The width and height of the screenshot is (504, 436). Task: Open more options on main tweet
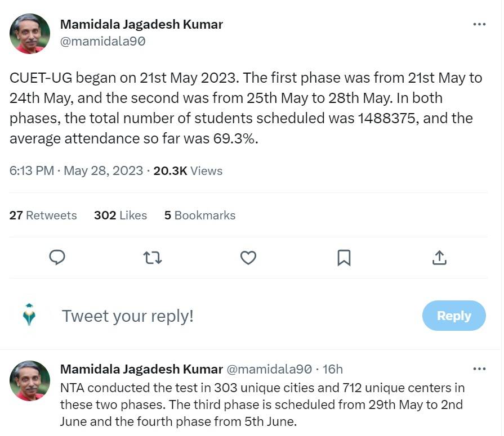479,24
